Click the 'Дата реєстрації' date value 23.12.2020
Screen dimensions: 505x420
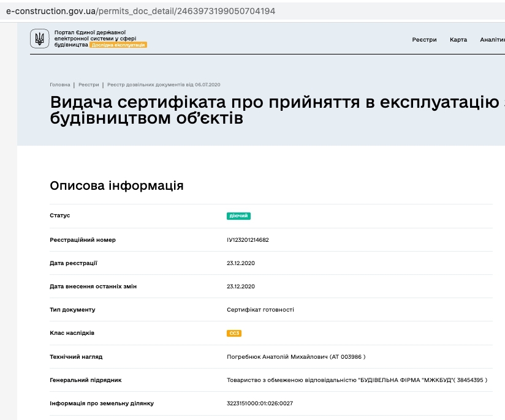coord(241,263)
